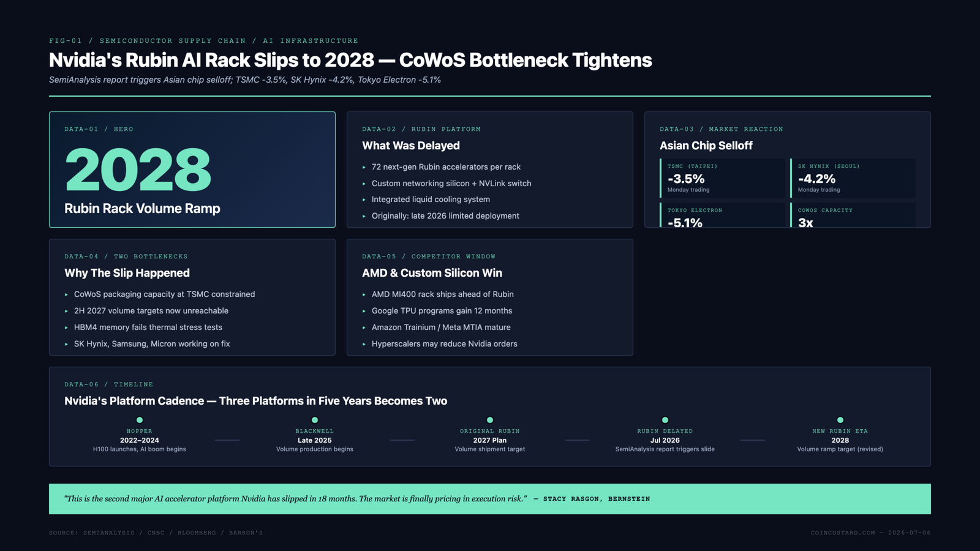This screenshot has height=551, width=980.
Task: Click 'AMD MI400 rack ships ahead of Rubin'
Action: 443,294
